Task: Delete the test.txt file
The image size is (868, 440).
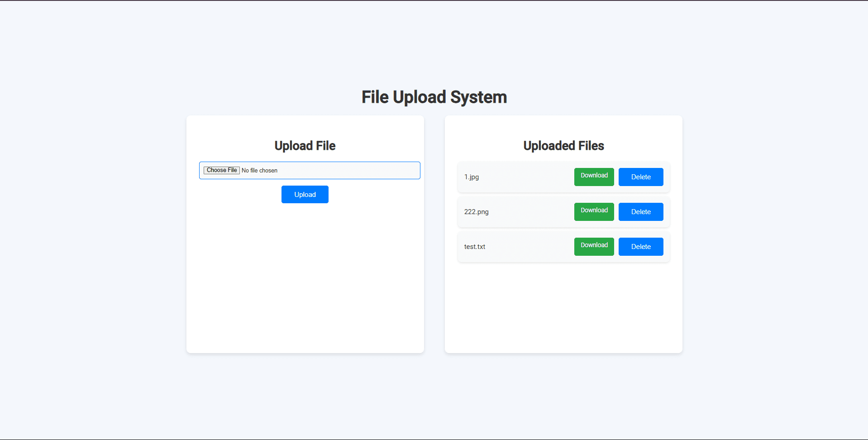Action: pyautogui.click(x=641, y=247)
